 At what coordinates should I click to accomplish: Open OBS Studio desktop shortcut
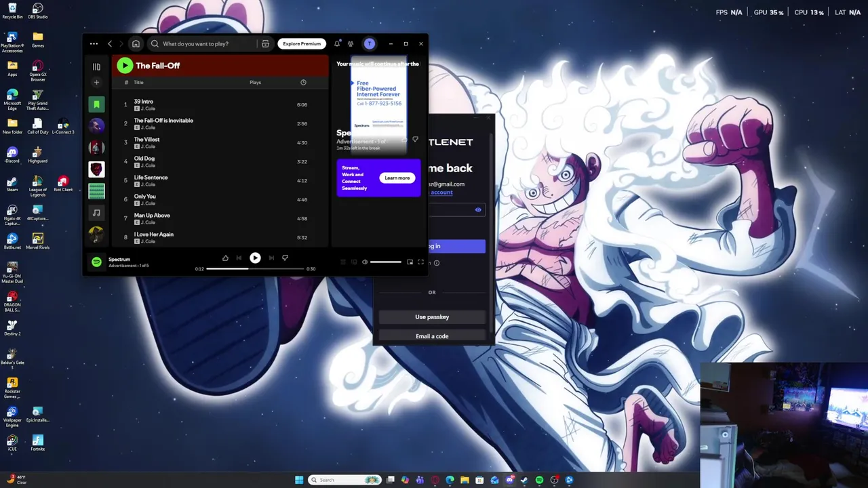tap(38, 11)
